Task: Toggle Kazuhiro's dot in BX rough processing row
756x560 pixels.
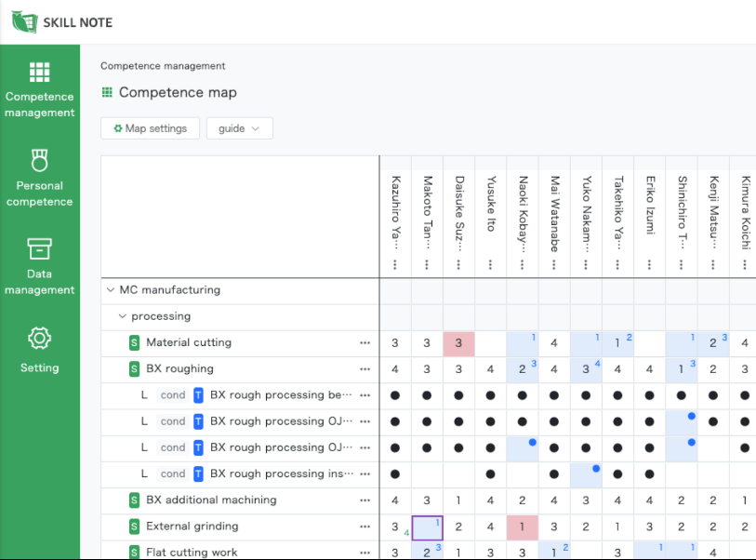Action: click(394, 394)
